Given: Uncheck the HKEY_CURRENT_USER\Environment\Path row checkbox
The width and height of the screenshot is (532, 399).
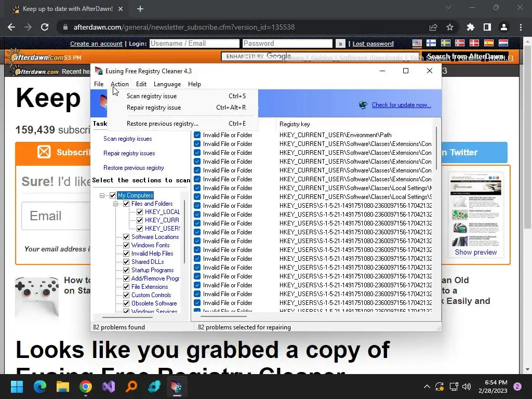Looking at the screenshot, I should 197,135.
